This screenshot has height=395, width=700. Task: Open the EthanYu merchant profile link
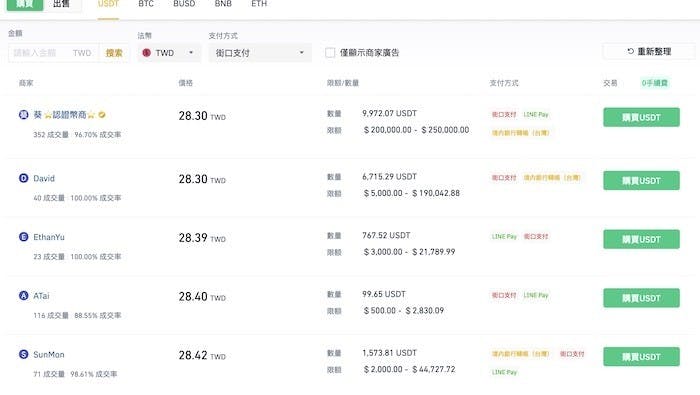tap(49, 237)
